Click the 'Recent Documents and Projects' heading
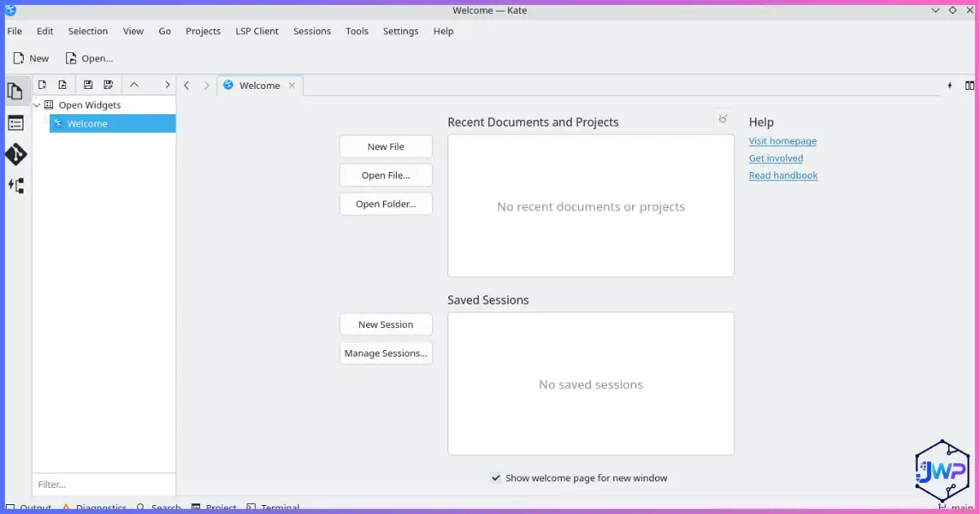This screenshot has height=514, width=980. point(533,122)
